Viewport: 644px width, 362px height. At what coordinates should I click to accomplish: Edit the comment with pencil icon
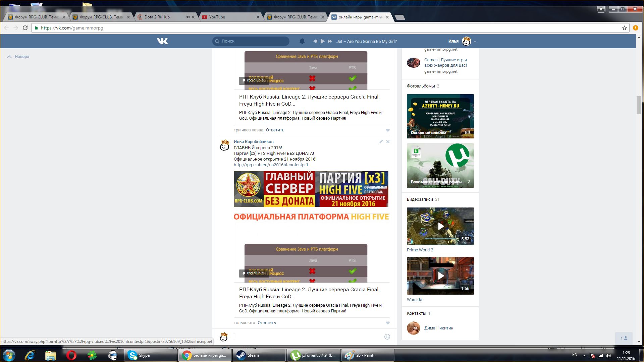tap(381, 142)
